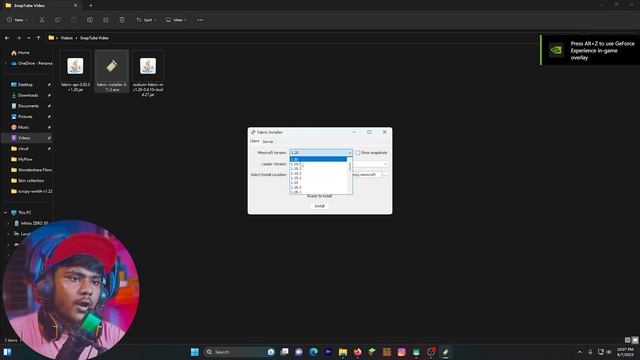Open the Windows Start menu
This screenshot has width=640, height=360.
pos(195,352)
